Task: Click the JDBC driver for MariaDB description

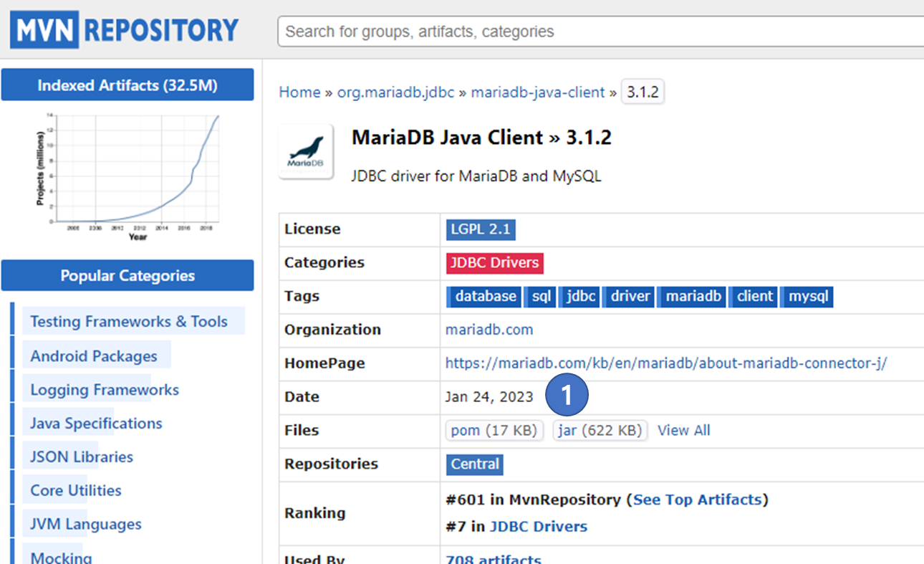Action: click(x=476, y=176)
